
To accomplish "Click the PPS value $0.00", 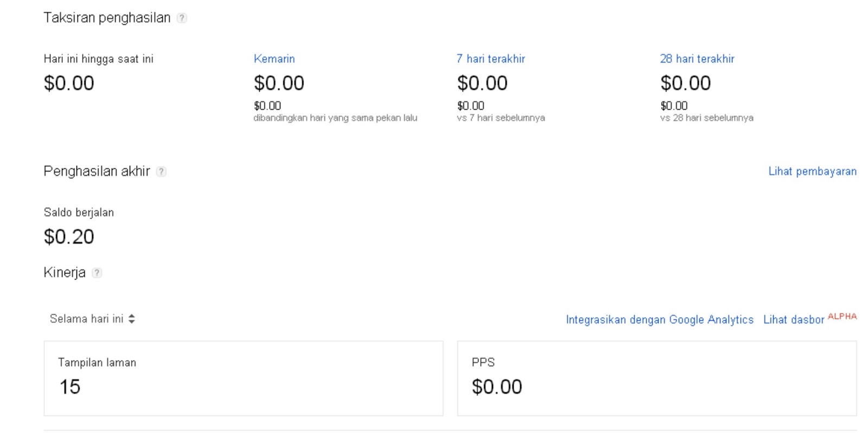I will click(497, 386).
